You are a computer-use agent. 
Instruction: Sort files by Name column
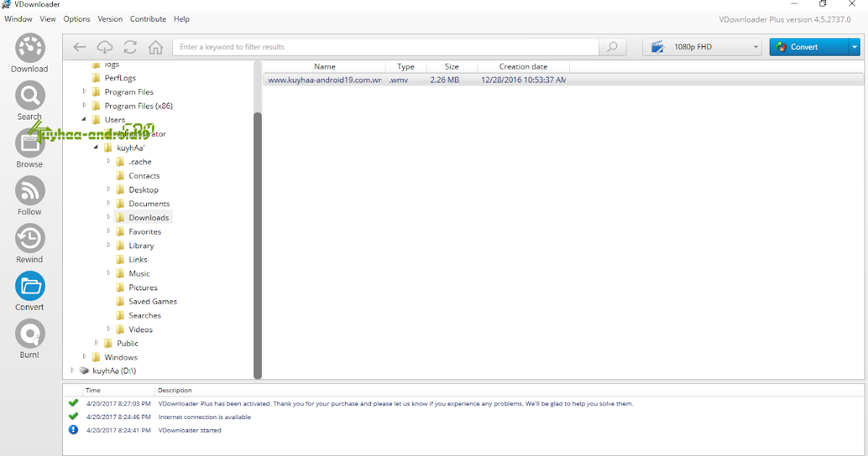coord(325,67)
